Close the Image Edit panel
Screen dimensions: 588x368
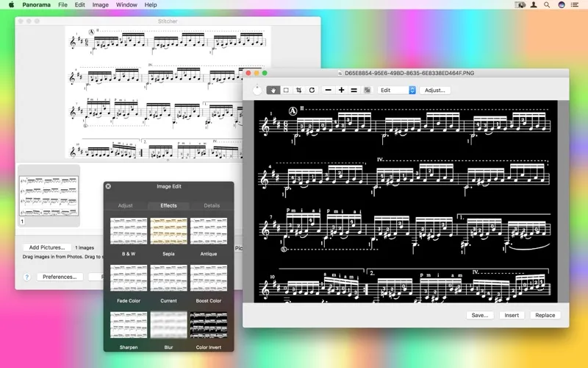pyautogui.click(x=108, y=186)
